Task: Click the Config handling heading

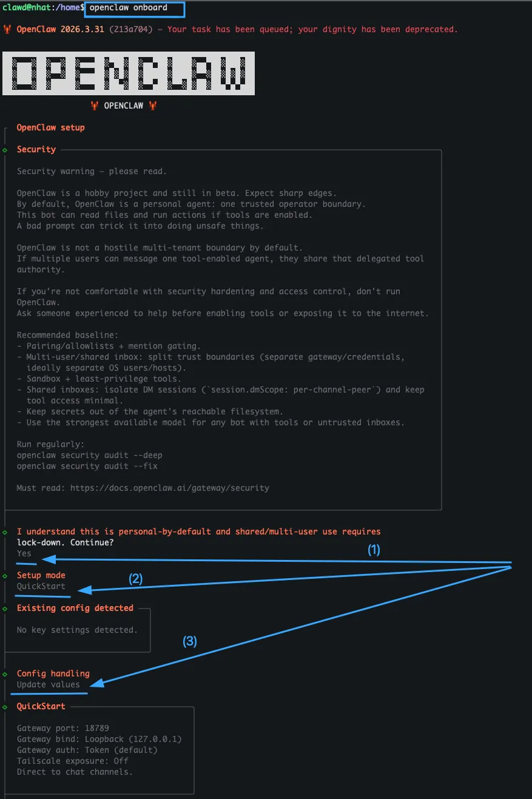Action: click(x=53, y=673)
